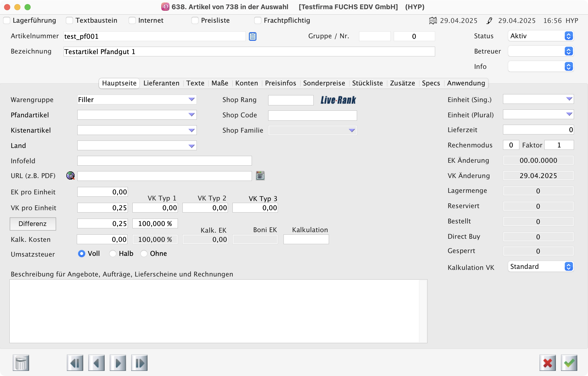Tick the Frachtpflichtig checkbox
Viewport: 588px width, 376px height.
[258, 20]
